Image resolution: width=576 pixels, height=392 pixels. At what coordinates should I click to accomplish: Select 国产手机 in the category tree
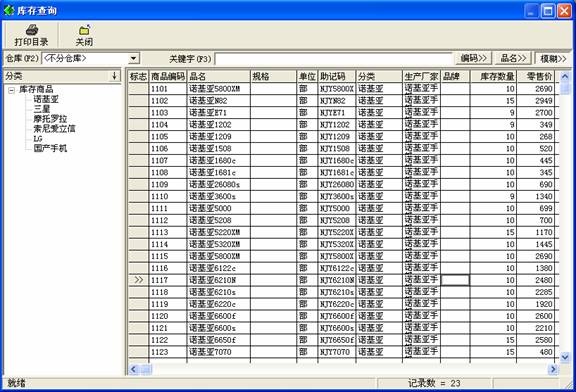click(x=50, y=148)
